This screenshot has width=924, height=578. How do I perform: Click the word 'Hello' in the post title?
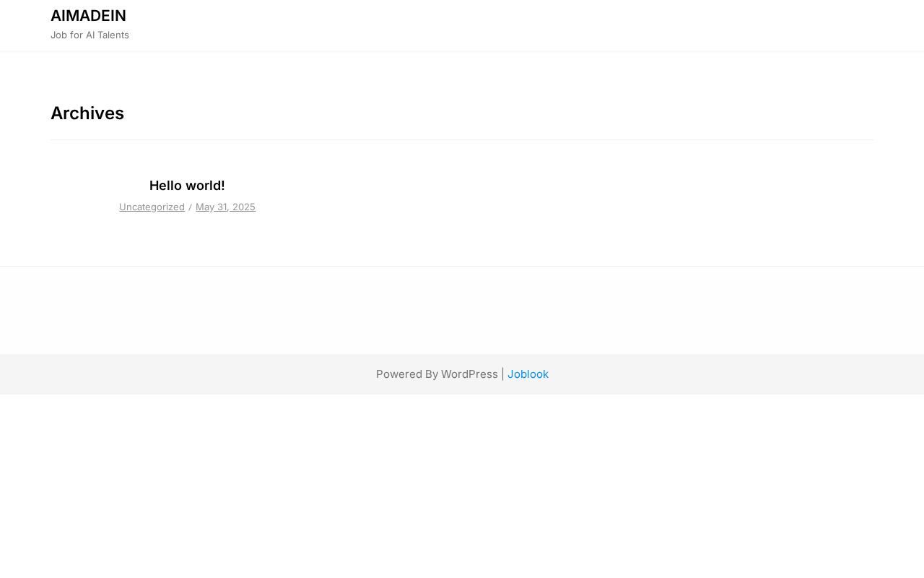[x=165, y=186]
